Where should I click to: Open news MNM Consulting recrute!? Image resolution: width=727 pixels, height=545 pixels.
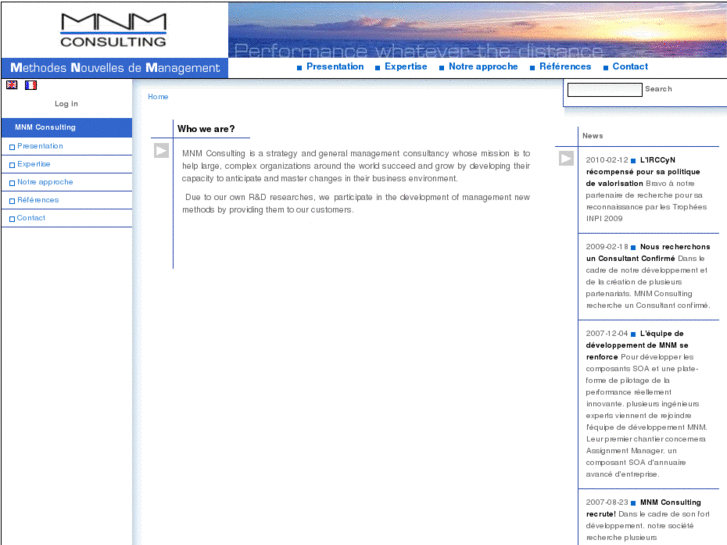[643, 508]
